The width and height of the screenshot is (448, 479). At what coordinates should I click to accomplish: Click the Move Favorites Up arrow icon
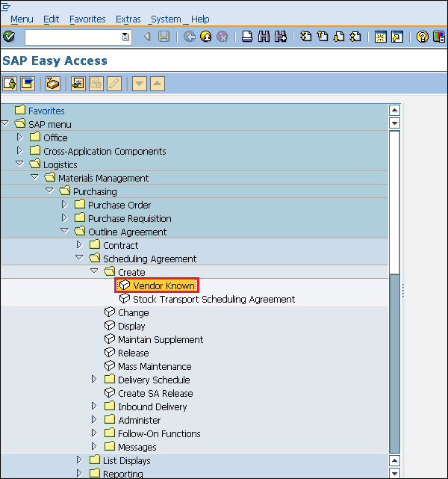[x=158, y=84]
